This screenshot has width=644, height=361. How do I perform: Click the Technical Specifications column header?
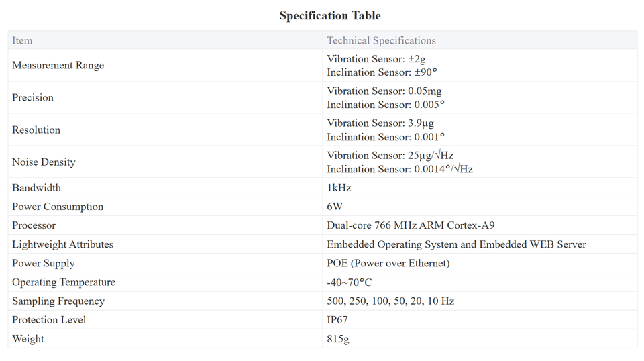point(381,40)
